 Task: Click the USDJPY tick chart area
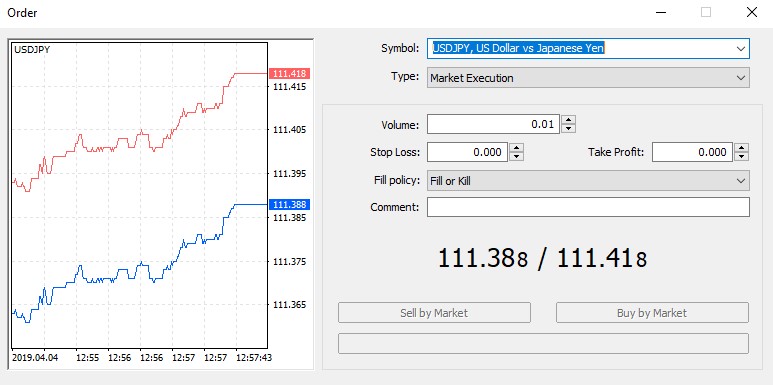(140, 195)
